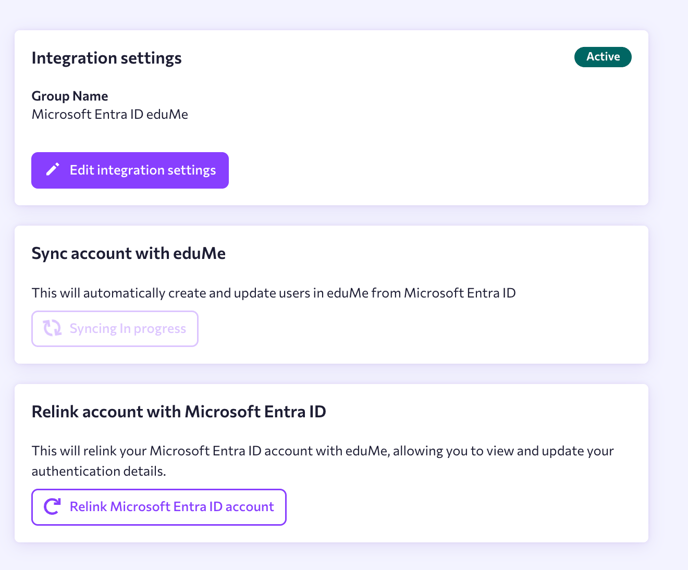Click the gap between Integration and Sync cards
The height and width of the screenshot is (570, 688).
[330, 216]
